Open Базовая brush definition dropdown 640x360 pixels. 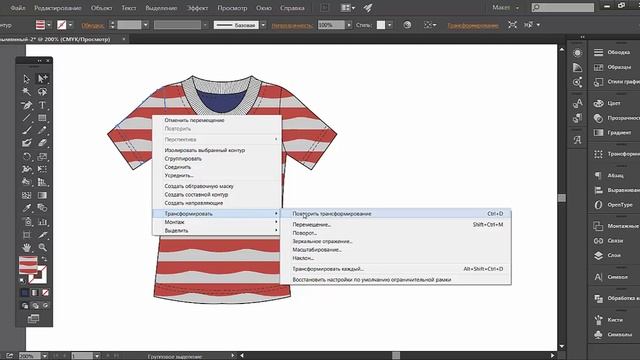263,25
